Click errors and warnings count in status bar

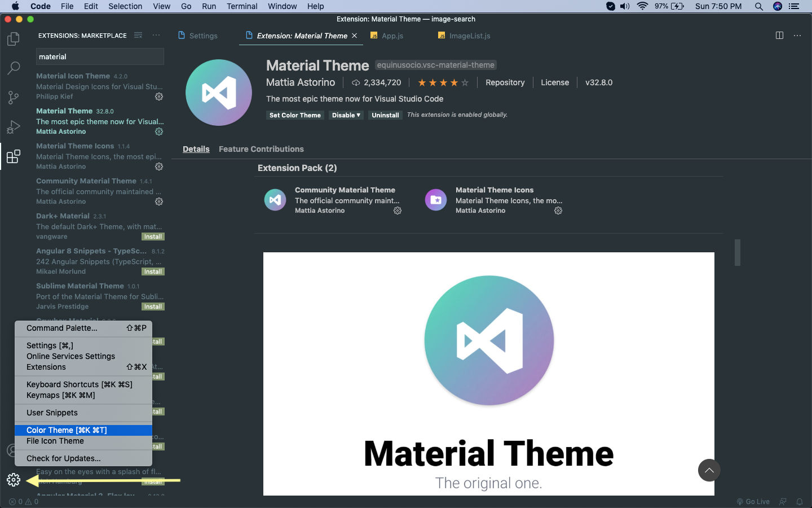[x=24, y=501]
